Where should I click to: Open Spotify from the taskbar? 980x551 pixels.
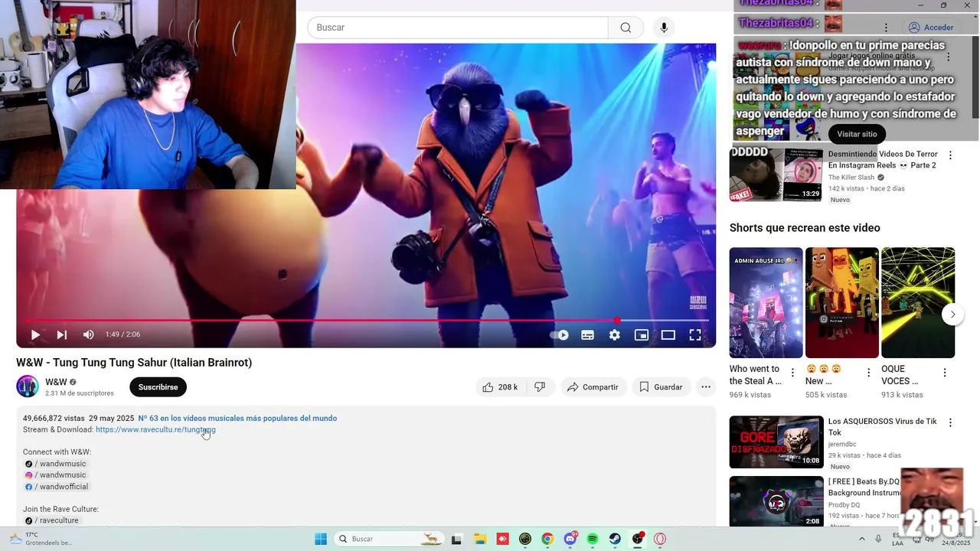[x=593, y=539]
